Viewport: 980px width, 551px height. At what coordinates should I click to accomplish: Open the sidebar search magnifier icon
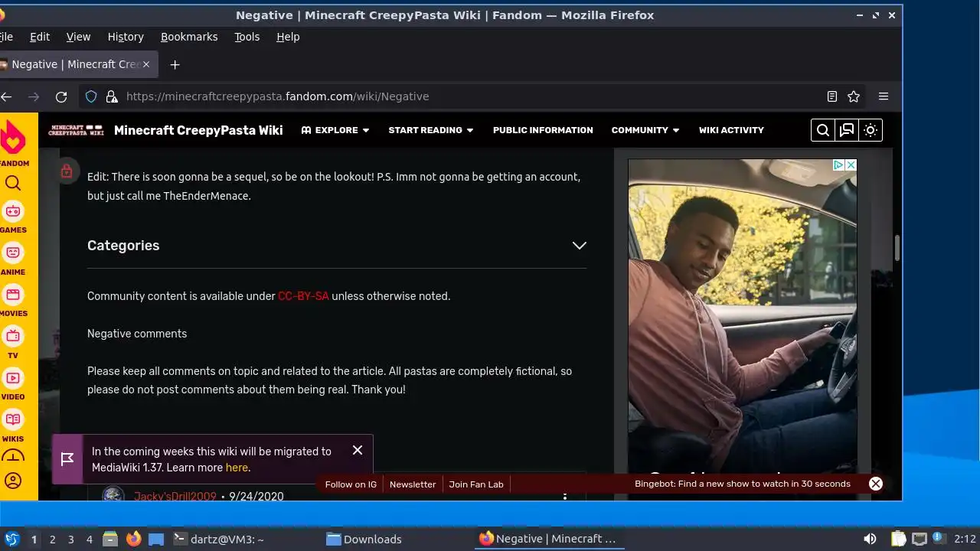click(x=13, y=184)
